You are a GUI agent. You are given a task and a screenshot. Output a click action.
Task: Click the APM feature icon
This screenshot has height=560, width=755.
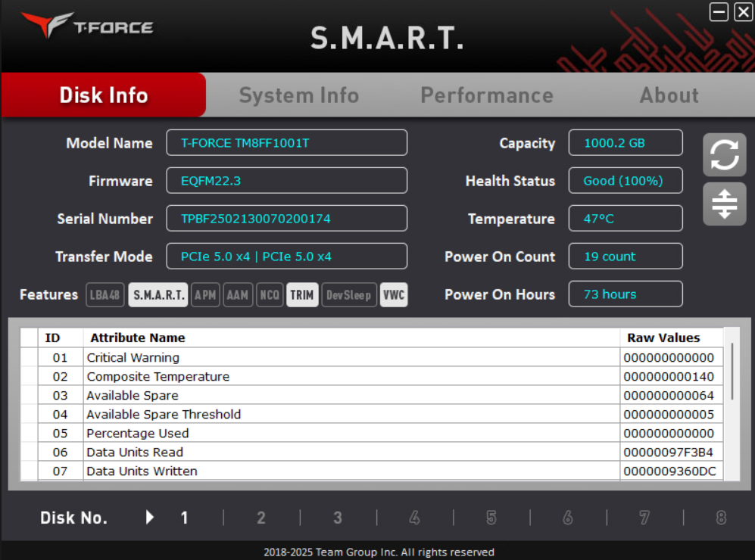[205, 295]
